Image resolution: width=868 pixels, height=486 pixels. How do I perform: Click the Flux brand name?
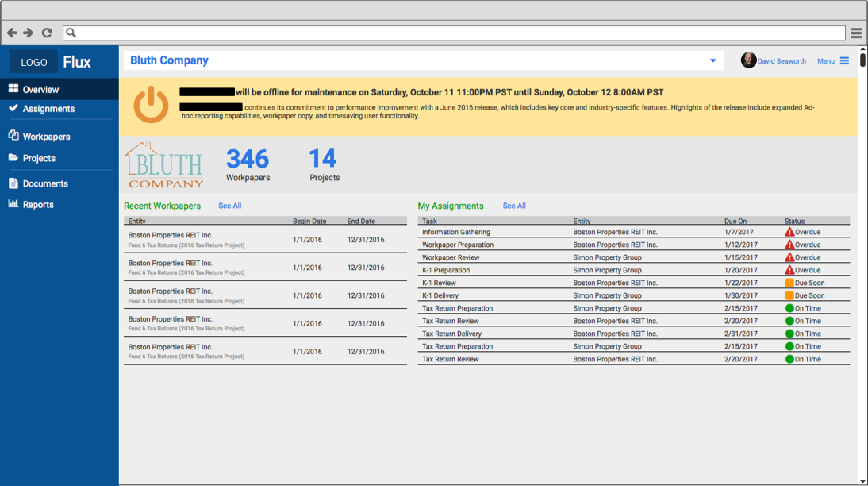click(77, 62)
